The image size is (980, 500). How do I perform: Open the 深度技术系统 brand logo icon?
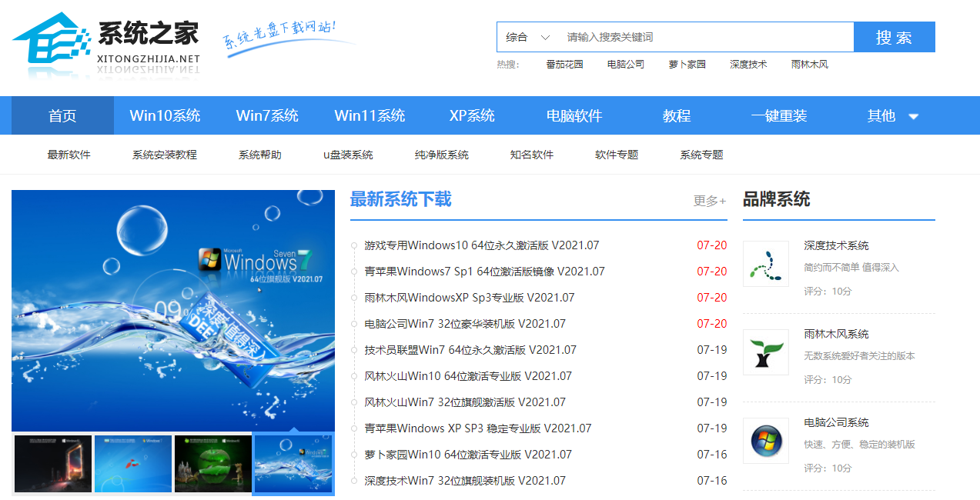pyautogui.click(x=765, y=264)
